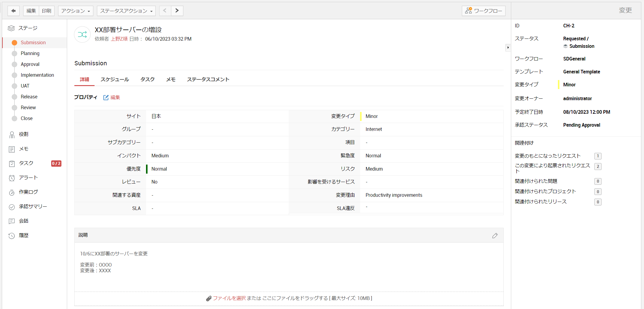Open the Alerts (アラート) panel

pyautogui.click(x=27, y=178)
